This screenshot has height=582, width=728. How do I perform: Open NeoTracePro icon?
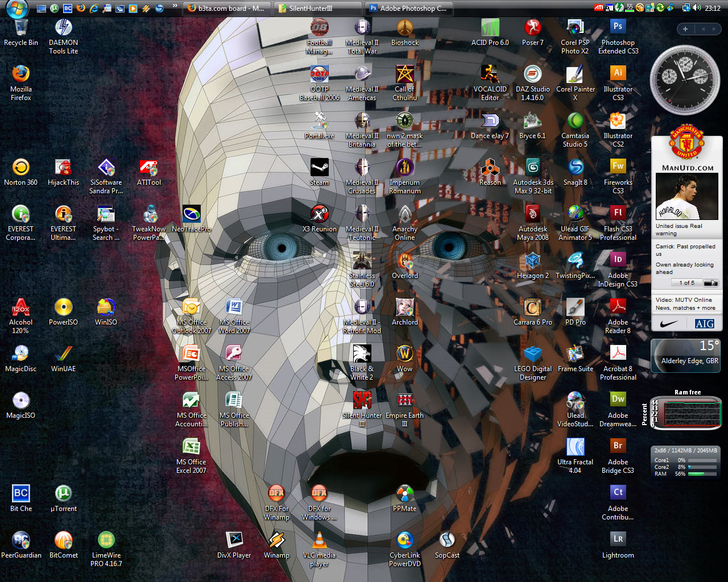191,219
